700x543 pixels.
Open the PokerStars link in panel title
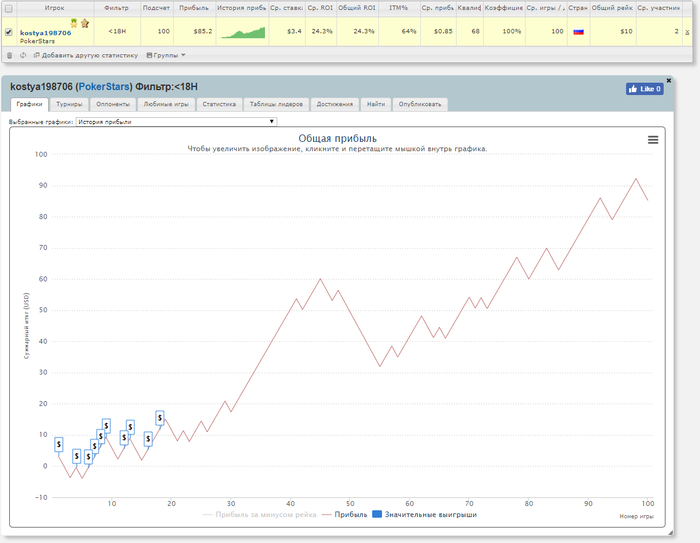(x=104, y=87)
